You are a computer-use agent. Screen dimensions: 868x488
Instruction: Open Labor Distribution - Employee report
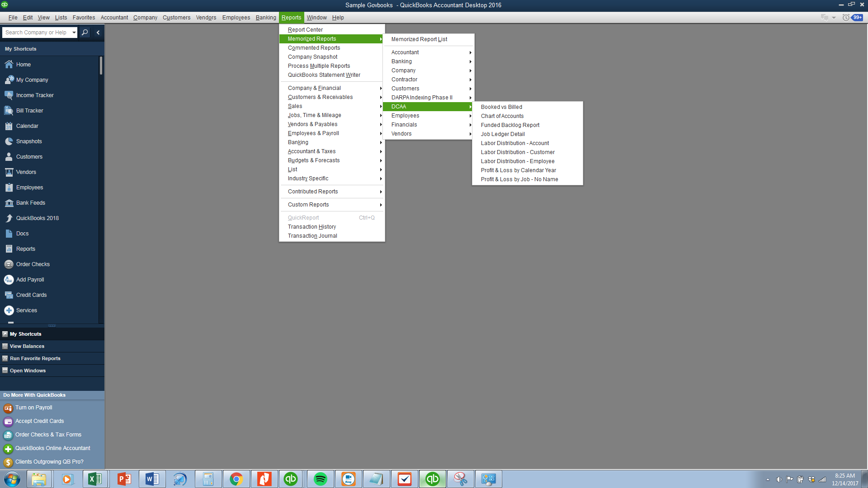(527, 161)
